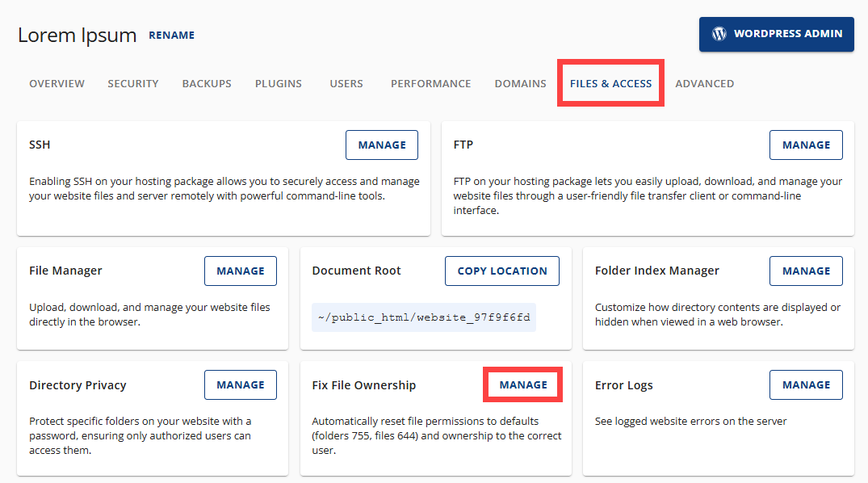Open the Overview tab
The width and height of the screenshot is (868, 483).
(x=57, y=83)
